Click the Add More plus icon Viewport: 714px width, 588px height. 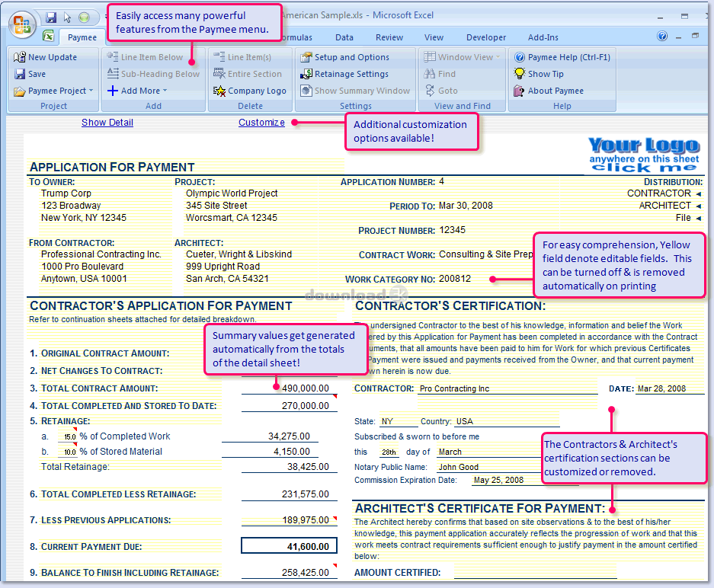(x=113, y=91)
